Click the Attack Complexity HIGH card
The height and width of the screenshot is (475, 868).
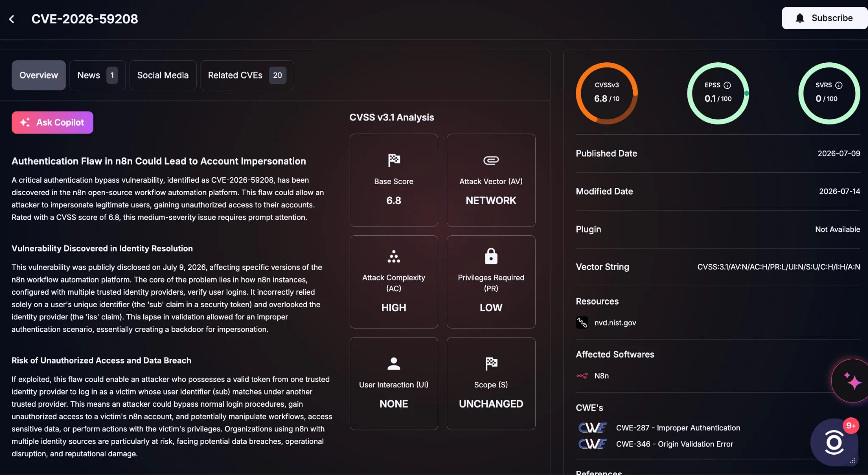(x=394, y=282)
